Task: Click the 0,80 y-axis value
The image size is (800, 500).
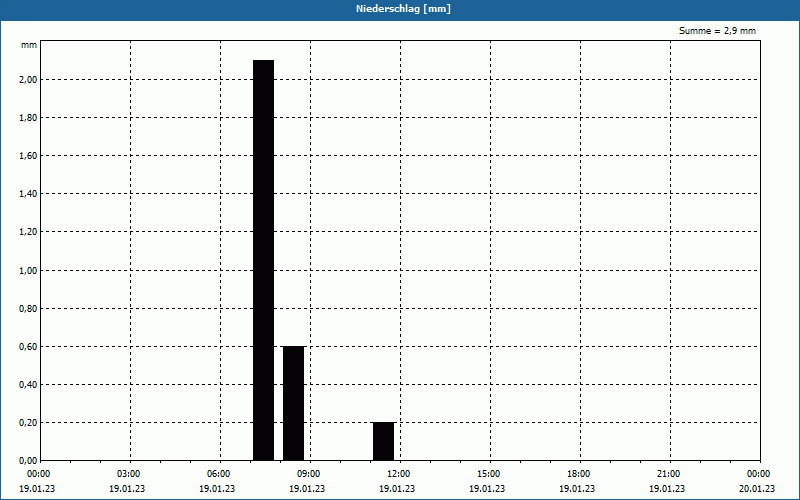Action: coord(28,309)
